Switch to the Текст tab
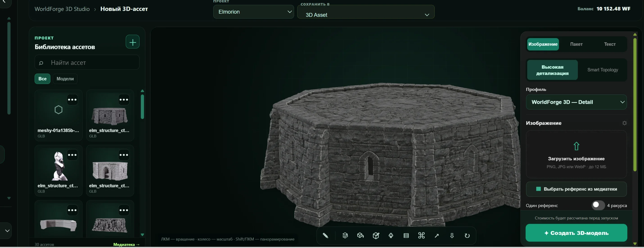 point(610,44)
